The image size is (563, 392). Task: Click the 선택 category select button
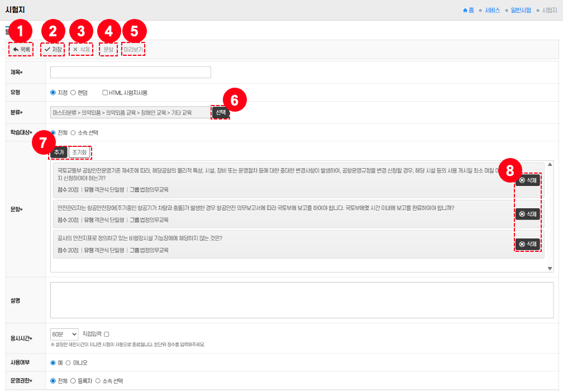[221, 112]
